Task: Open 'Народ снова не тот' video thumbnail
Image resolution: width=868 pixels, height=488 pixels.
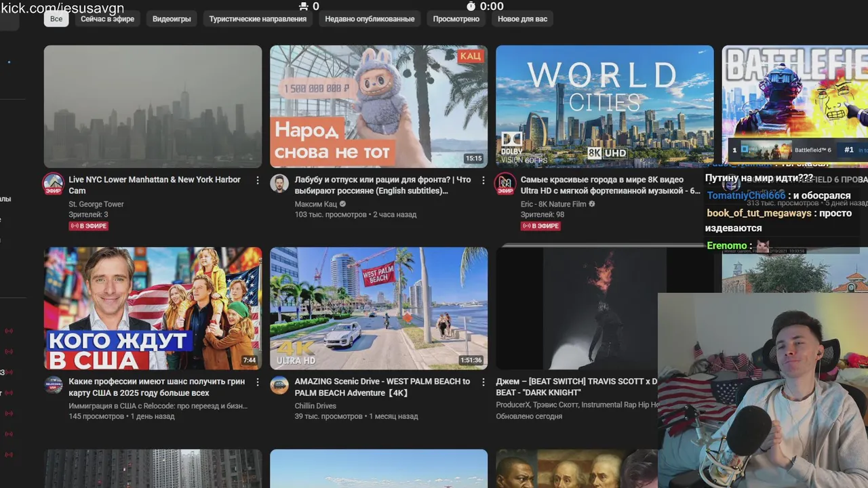Action: [x=378, y=106]
